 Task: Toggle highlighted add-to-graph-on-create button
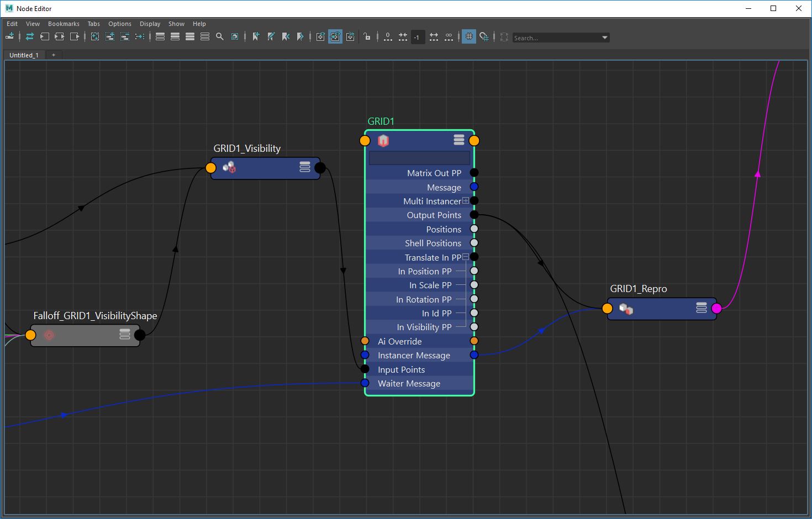(x=335, y=37)
